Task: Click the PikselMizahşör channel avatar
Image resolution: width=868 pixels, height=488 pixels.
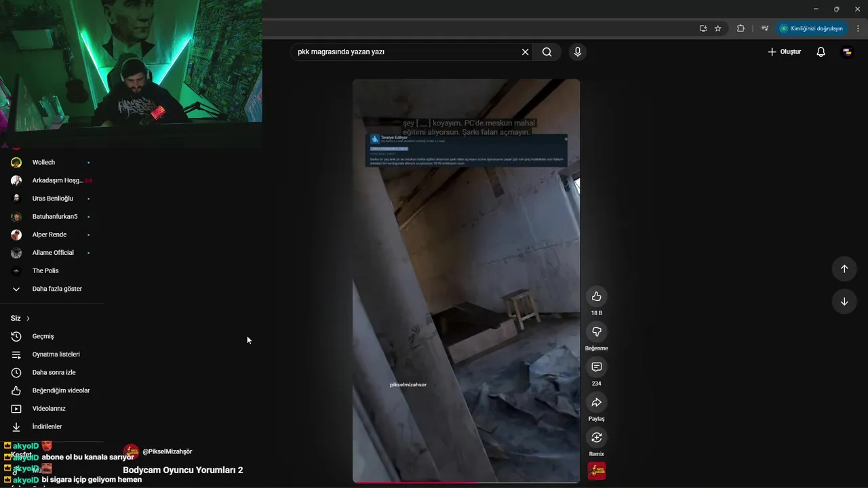Action: pos(131,451)
